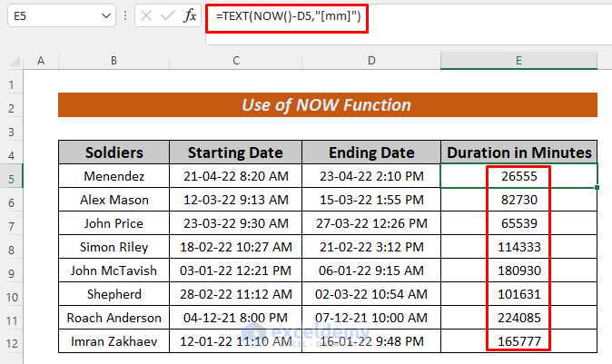Select the cell containing 'John McTavish'
The image size is (612, 364).
coord(114,271)
